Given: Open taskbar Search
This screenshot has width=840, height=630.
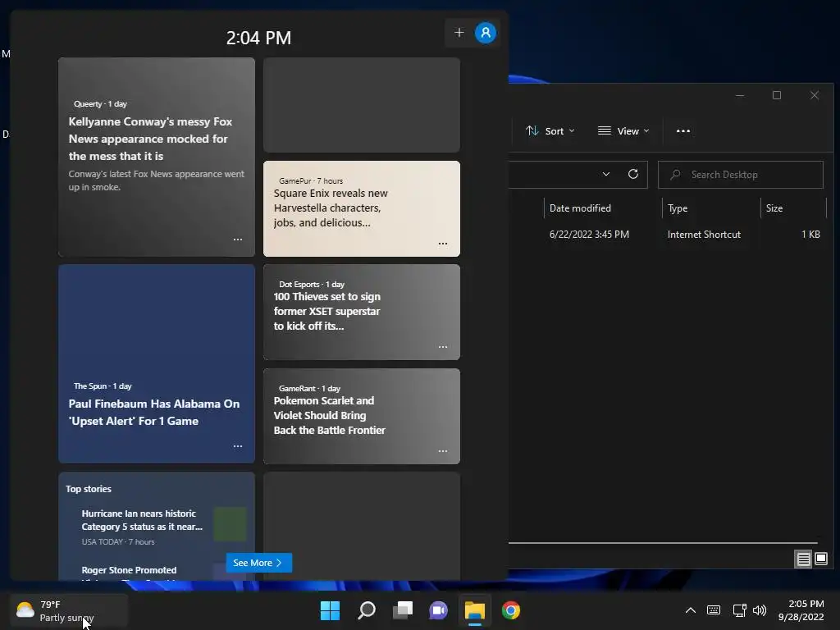Looking at the screenshot, I should click(367, 610).
